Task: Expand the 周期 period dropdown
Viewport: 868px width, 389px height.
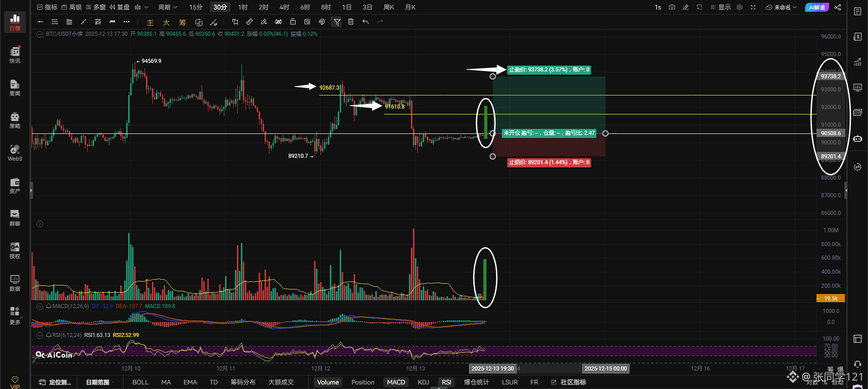Action: click(167, 7)
